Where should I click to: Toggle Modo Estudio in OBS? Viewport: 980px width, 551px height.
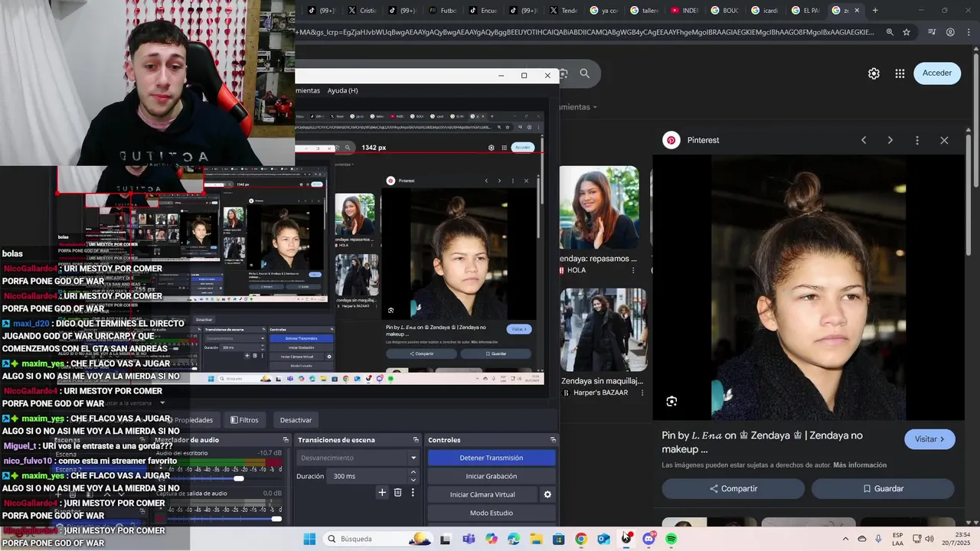click(x=492, y=513)
